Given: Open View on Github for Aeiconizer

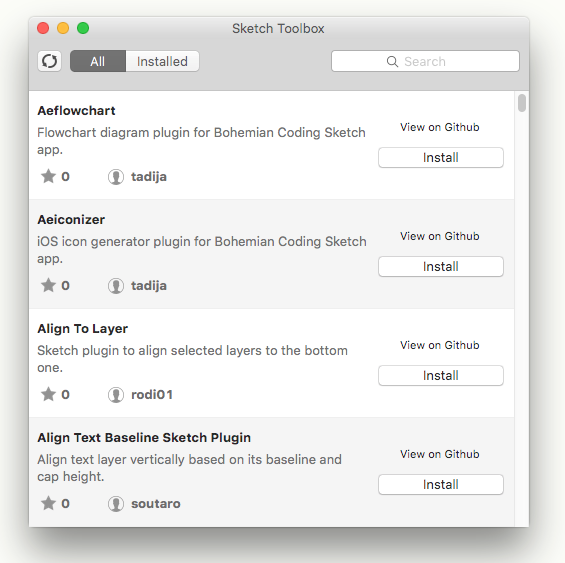Looking at the screenshot, I should pos(440,236).
